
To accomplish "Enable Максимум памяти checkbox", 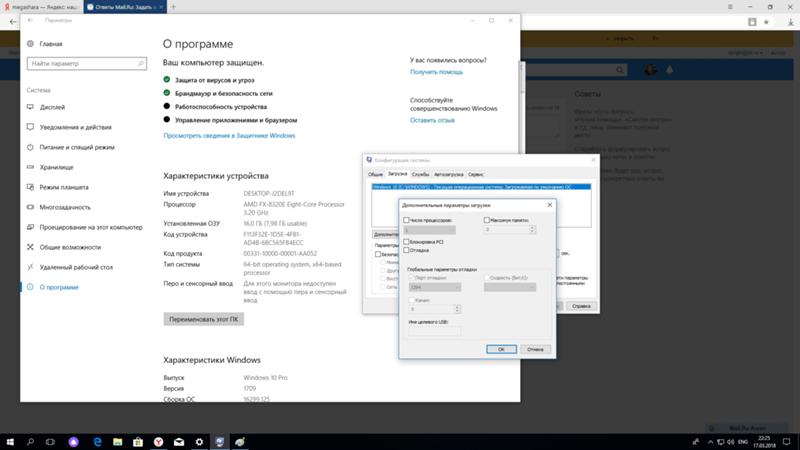I will pos(487,220).
